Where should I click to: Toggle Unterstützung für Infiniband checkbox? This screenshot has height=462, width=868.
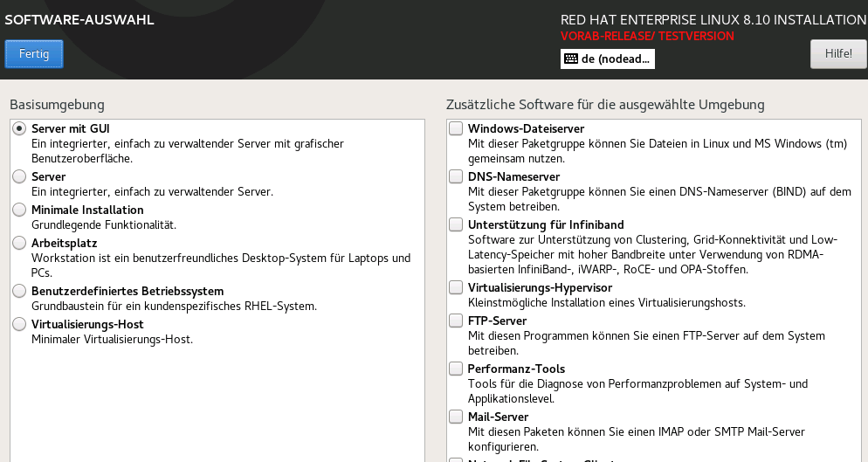coord(456,224)
